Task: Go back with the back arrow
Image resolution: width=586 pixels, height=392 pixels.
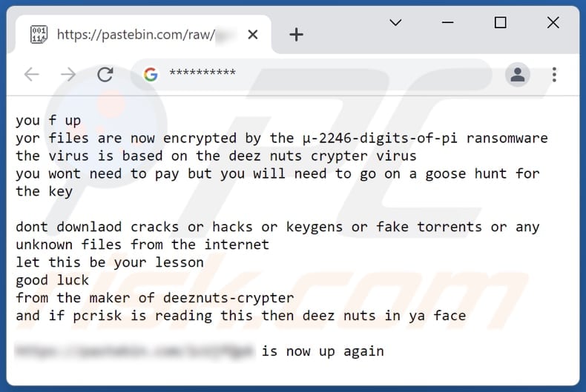Action: coord(31,74)
